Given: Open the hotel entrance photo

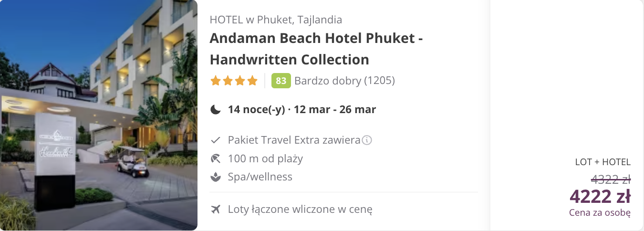Looking at the screenshot, I should (x=99, y=115).
